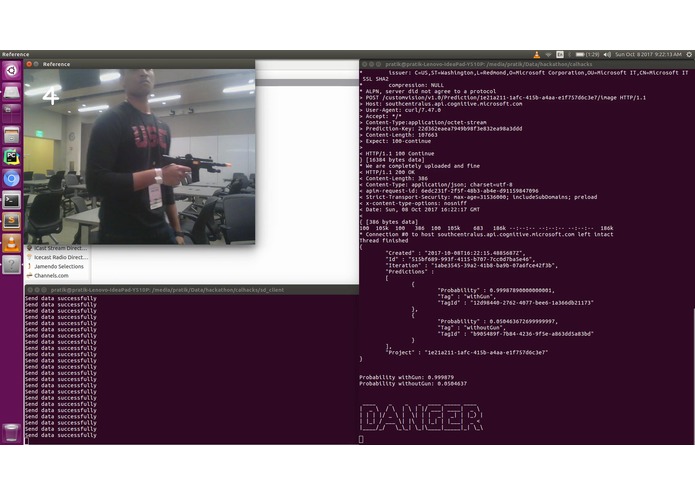The image size is (695, 494).
Task: Click the 'compression: NULL' line
Action: click(x=416, y=86)
